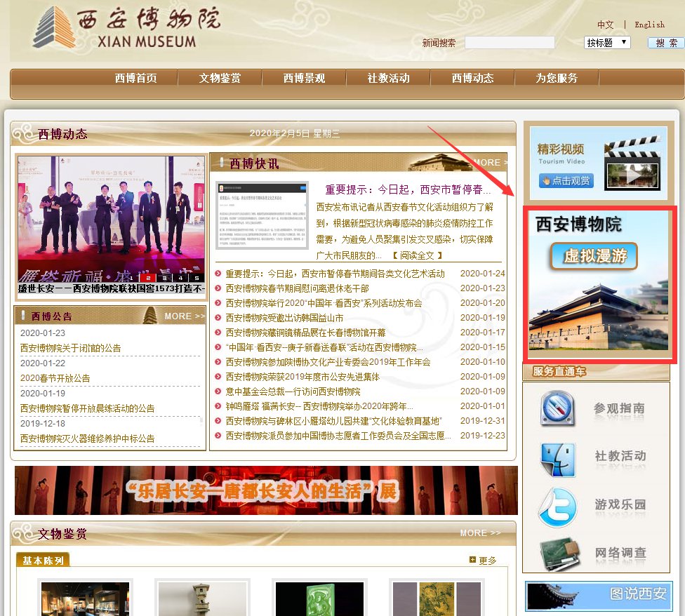Screen dimensions: 685x616
Task: Open 西安博物院关于闭馆的公告 announcement
Action: pyautogui.click(x=70, y=348)
